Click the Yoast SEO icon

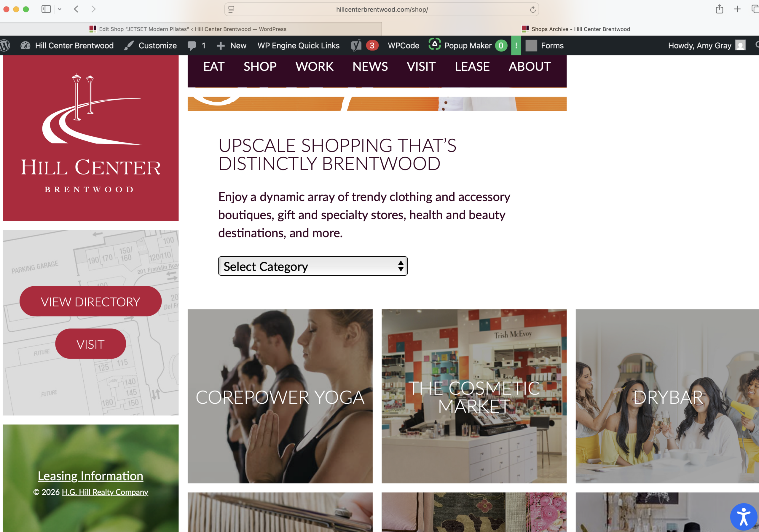coord(356,45)
